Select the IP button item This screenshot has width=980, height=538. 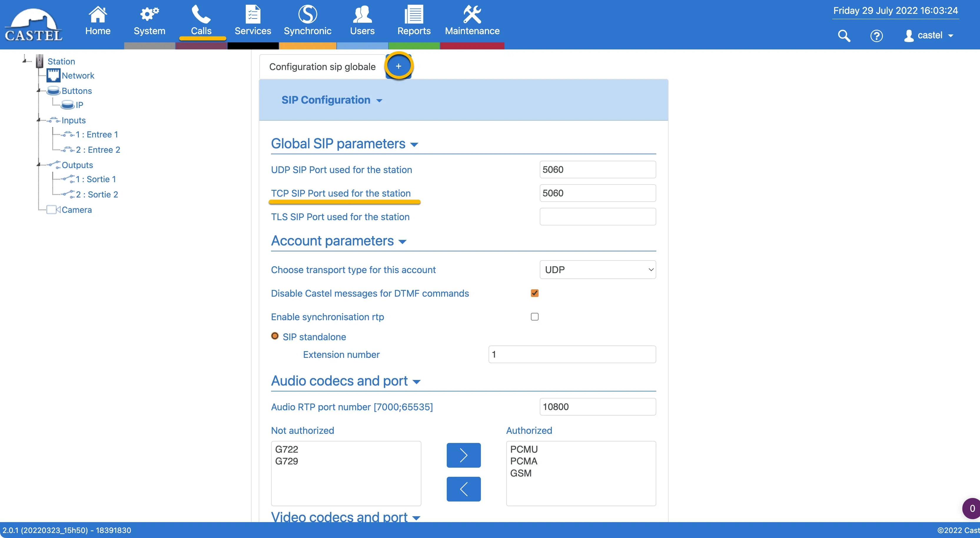[x=79, y=105]
